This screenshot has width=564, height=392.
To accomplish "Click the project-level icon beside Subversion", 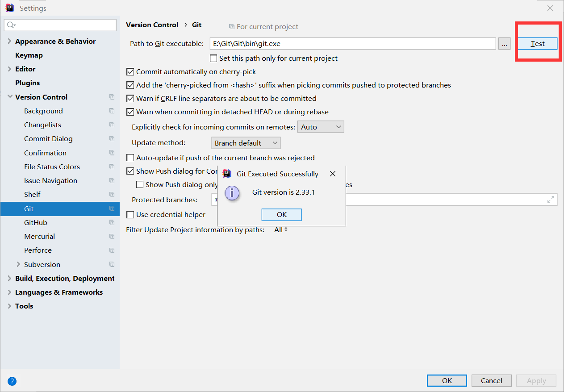I will tap(112, 264).
